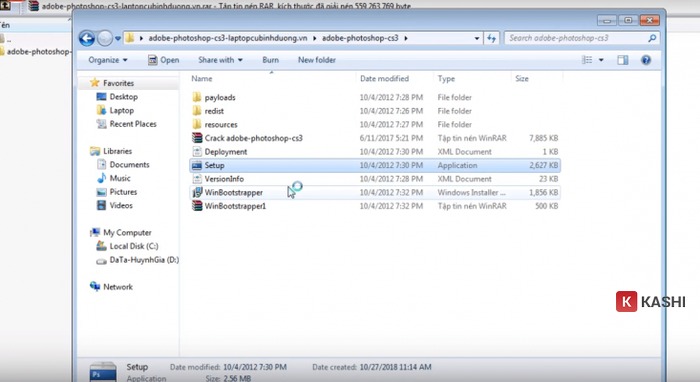Click the Open toolbar button

(x=163, y=60)
